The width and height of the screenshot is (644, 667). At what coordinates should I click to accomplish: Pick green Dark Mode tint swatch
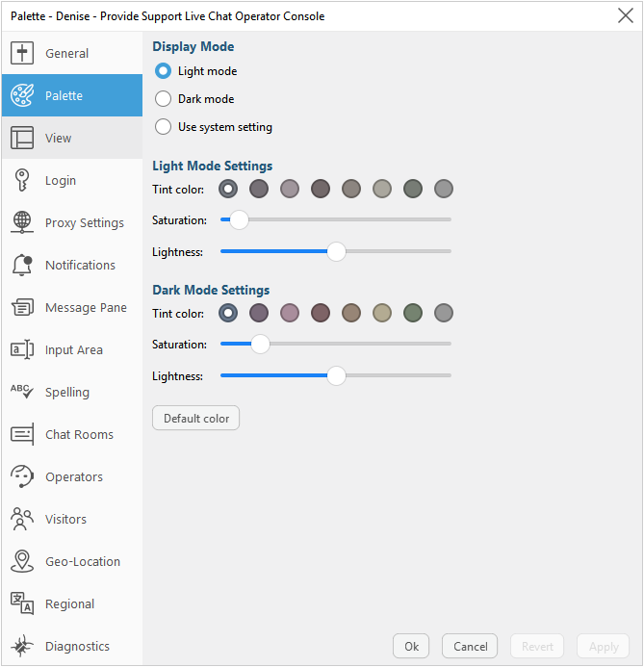[x=413, y=313]
